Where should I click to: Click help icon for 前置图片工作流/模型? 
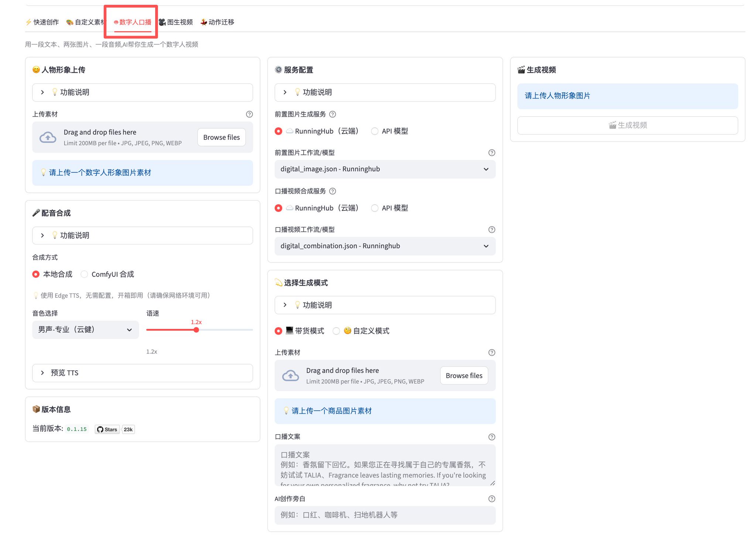pos(492,153)
